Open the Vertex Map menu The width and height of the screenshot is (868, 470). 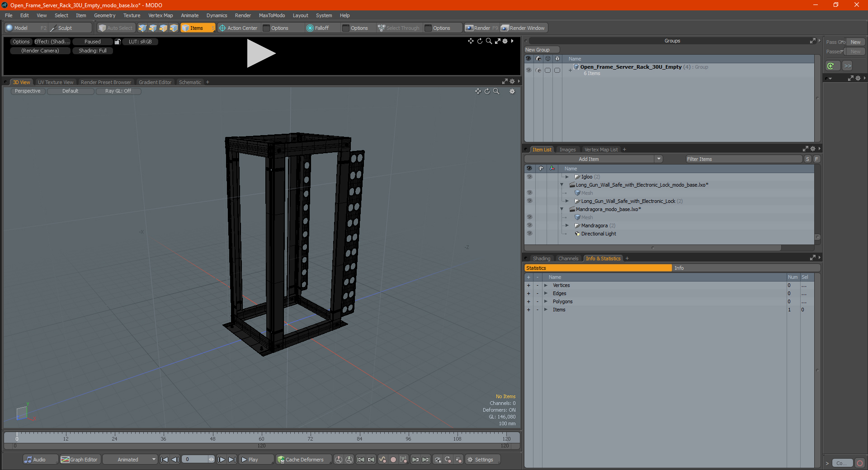click(x=160, y=15)
